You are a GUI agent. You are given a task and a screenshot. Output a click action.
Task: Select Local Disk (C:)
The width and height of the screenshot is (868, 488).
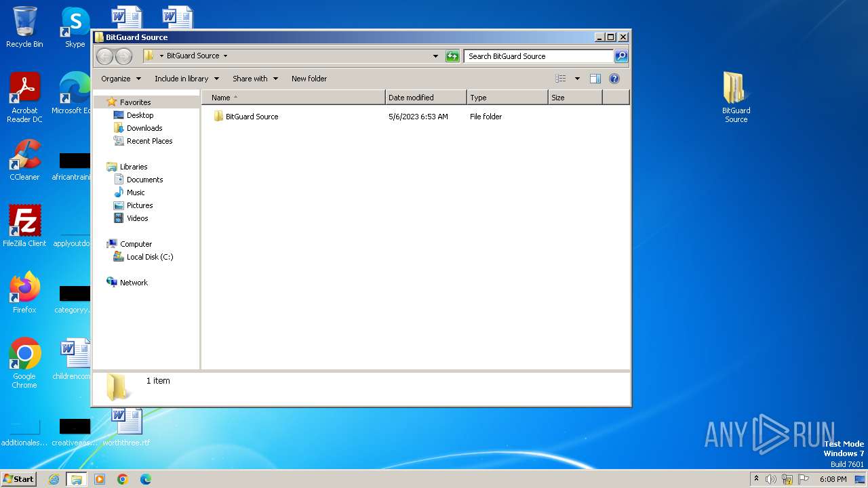coord(150,257)
